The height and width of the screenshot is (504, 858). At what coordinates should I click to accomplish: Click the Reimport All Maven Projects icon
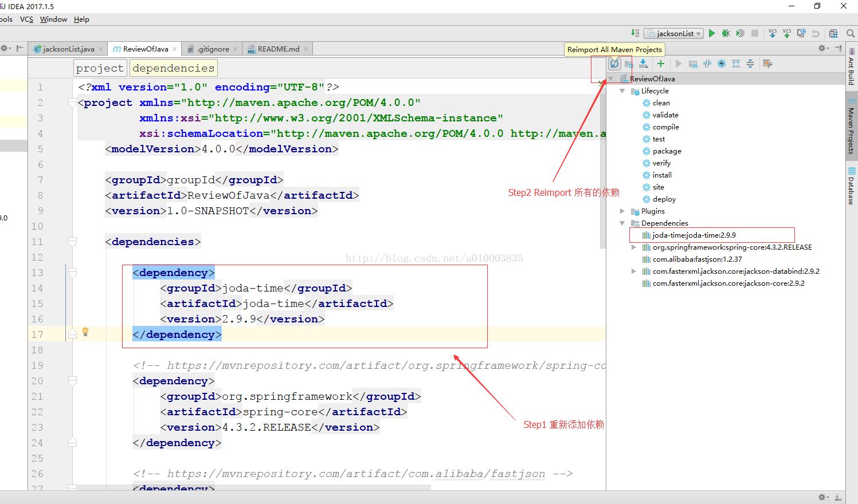(x=614, y=64)
